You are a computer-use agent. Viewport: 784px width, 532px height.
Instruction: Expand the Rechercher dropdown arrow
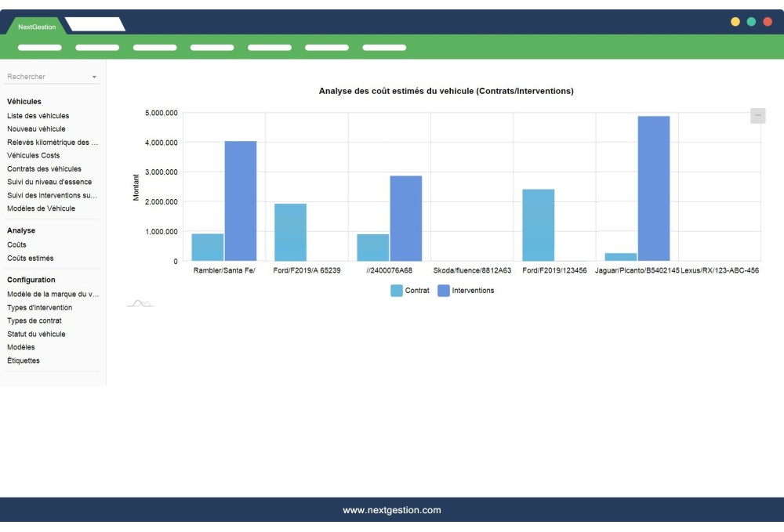(x=94, y=77)
